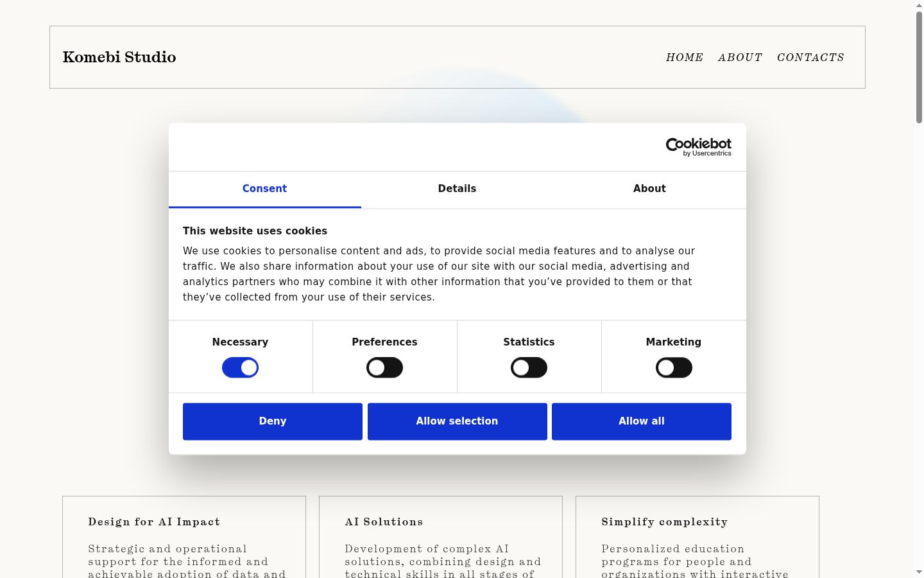Click the Cookiebot by Usercentrics logo

(x=698, y=147)
